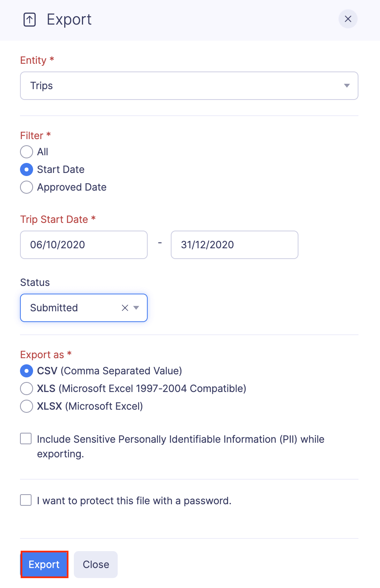Expand the Entity dropdown arrow
Viewport: 380px width, 588px height.
(x=347, y=86)
